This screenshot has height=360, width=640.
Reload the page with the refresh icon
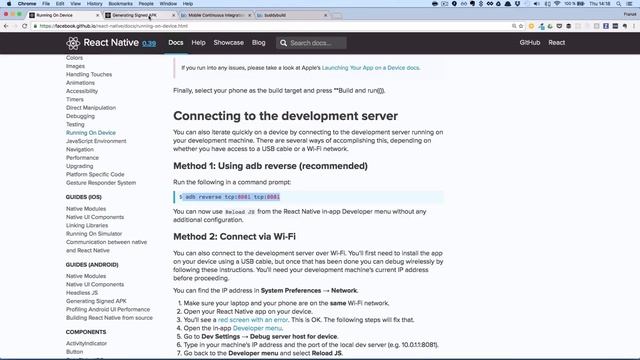(x=24, y=26)
